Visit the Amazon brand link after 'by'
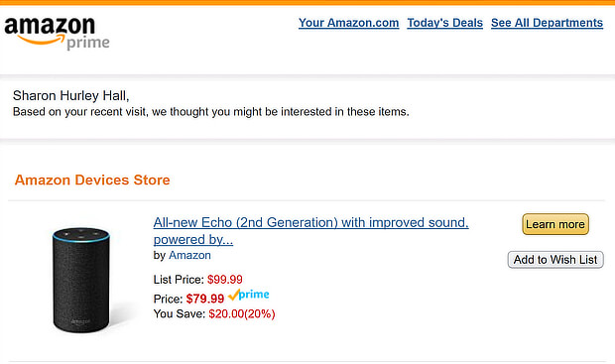615x364 pixels. (x=189, y=255)
